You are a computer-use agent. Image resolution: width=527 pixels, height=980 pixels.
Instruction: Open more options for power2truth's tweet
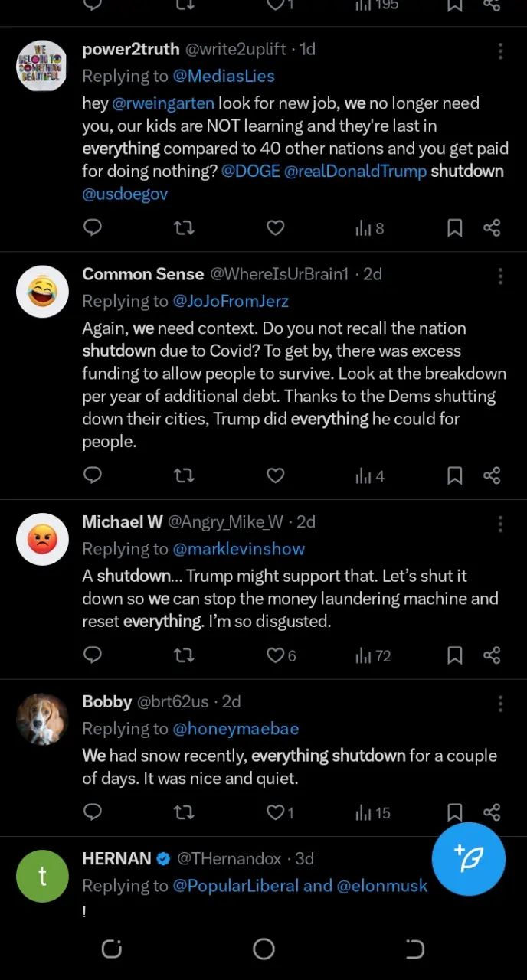pyautogui.click(x=500, y=51)
